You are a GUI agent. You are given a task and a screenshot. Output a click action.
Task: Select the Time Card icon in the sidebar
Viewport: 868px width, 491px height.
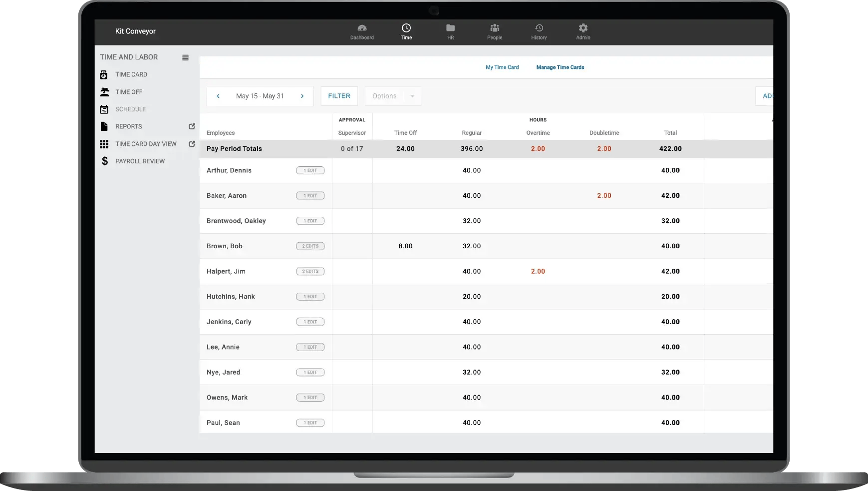tap(104, 74)
